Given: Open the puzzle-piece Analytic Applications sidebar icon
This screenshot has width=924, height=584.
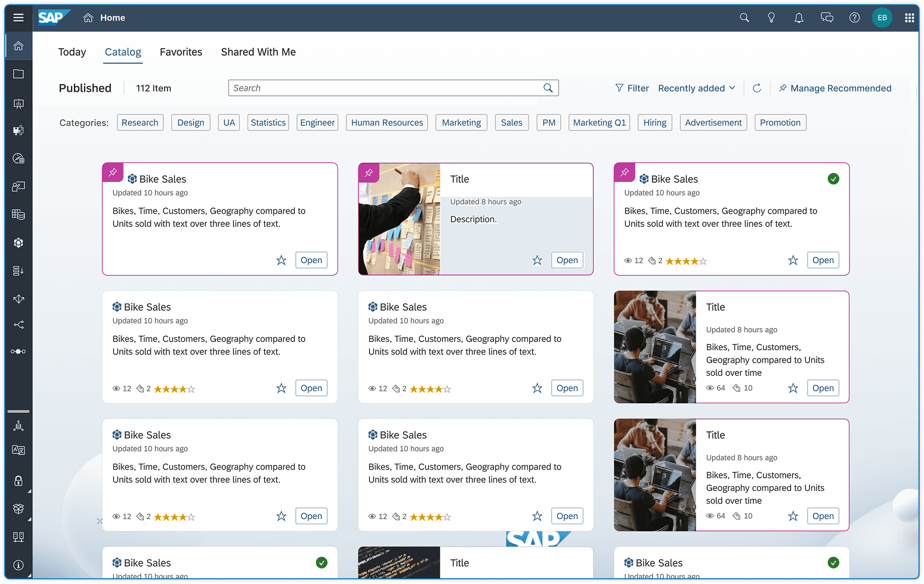Looking at the screenshot, I should pos(18,130).
